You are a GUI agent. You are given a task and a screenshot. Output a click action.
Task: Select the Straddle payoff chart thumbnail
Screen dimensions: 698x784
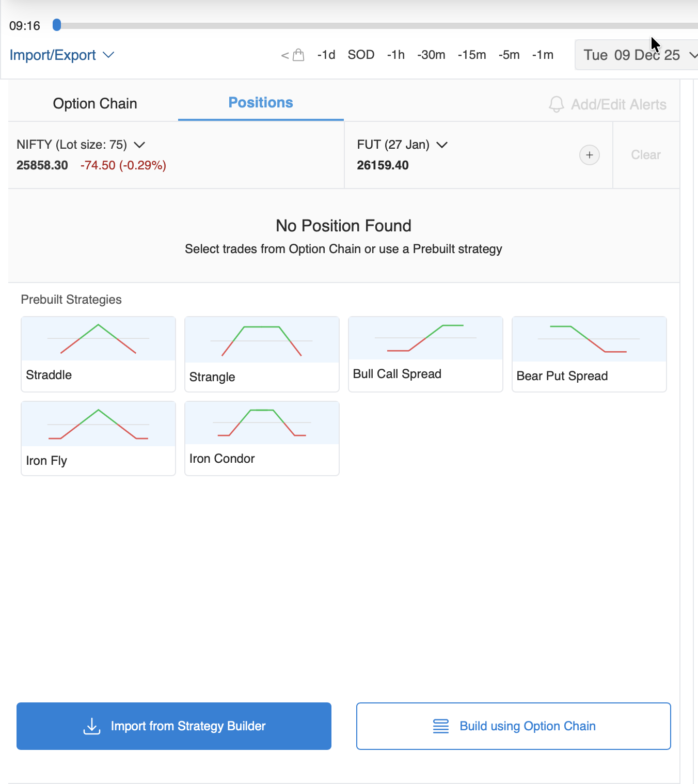(98, 339)
